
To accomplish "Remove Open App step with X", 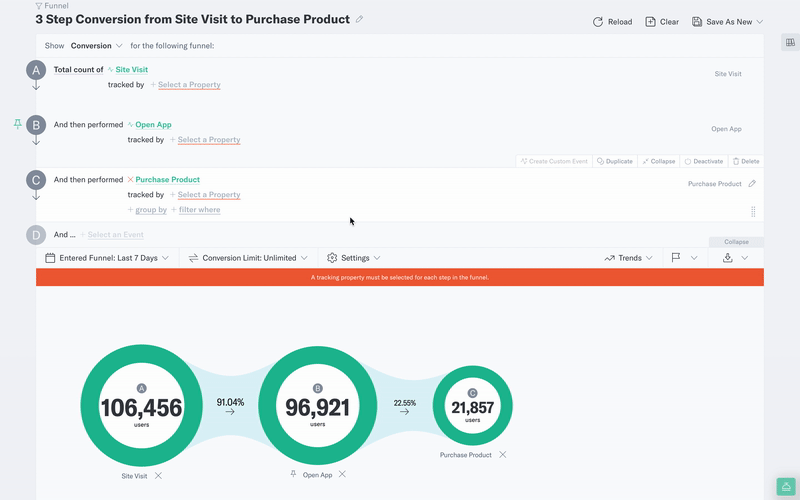I will click(x=342, y=474).
